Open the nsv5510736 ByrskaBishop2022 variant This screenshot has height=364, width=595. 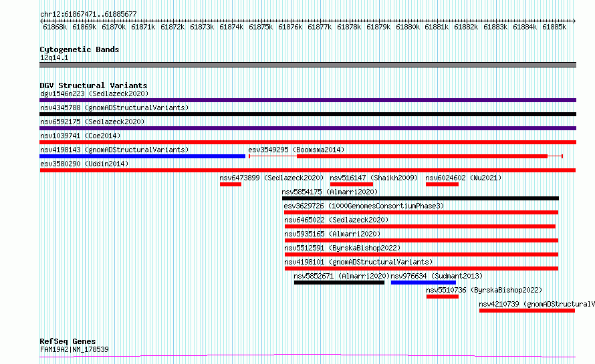(443, 297)
